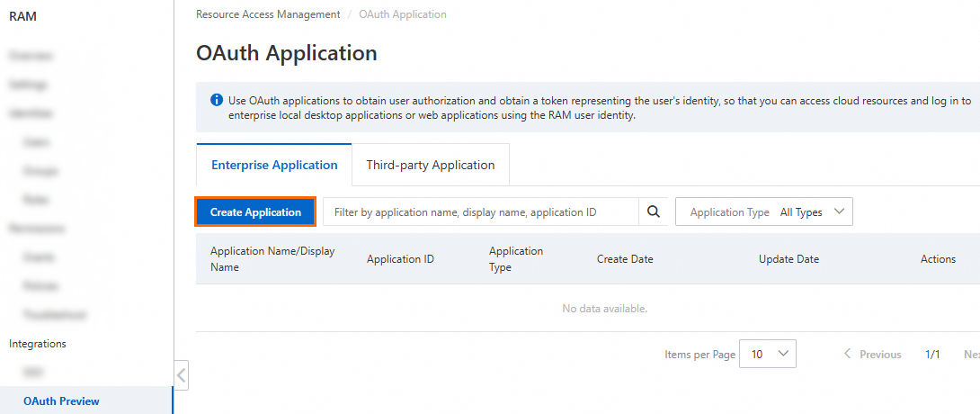Switch to Enterprise Application tab
The width and height of the screenshot is (980, 414).
coord(274,166)
